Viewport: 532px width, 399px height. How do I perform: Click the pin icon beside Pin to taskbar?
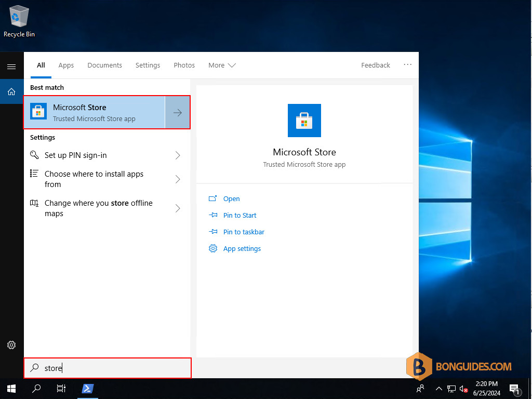(212, 232)
